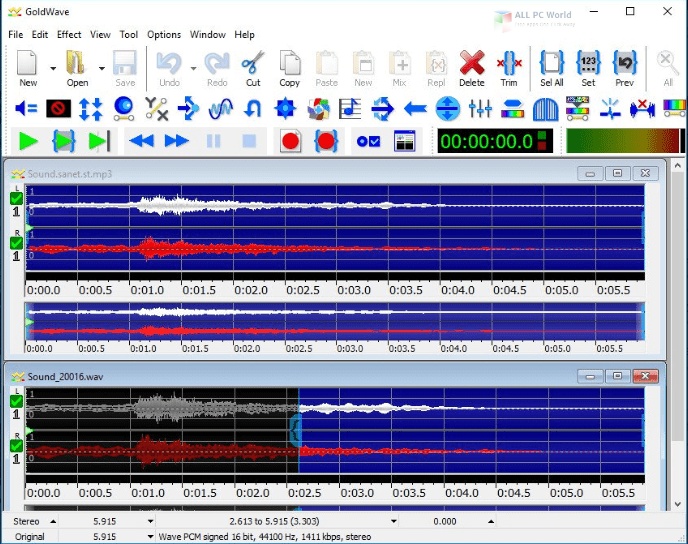Toggle left channel checkbox in Sound_20016.wav
Image resolution: width=688 pixels, height=544 pixels.
point(16,401)
